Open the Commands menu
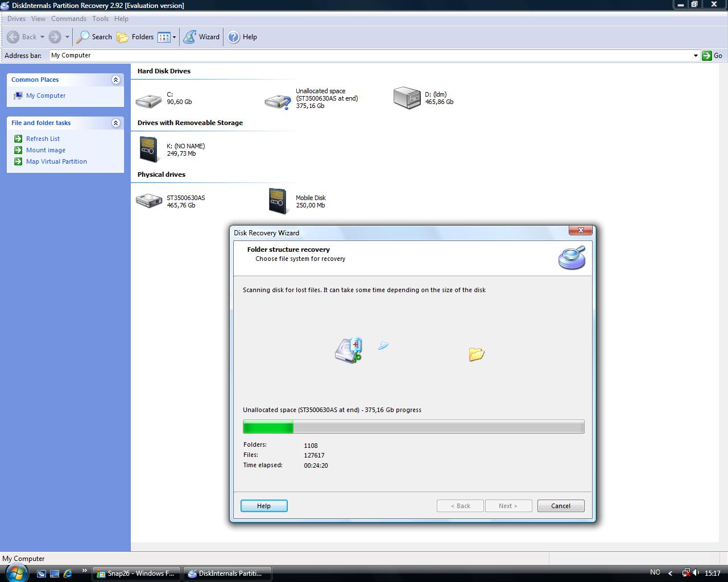 (69, 19)
